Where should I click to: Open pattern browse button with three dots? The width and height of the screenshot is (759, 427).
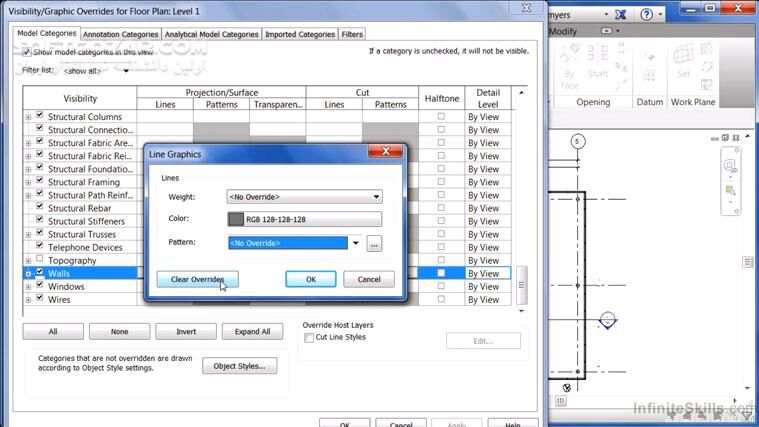click(374, 243)
